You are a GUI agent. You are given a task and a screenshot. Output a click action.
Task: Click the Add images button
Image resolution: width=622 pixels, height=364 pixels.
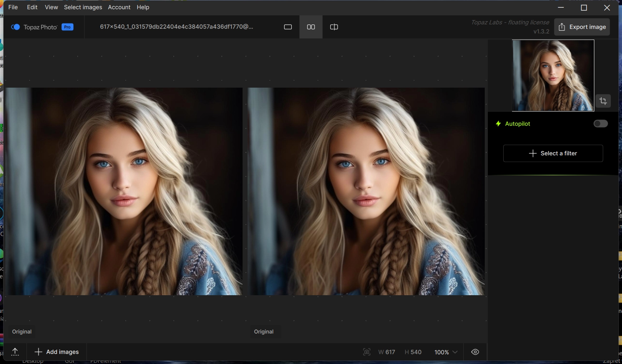point(57,352)
